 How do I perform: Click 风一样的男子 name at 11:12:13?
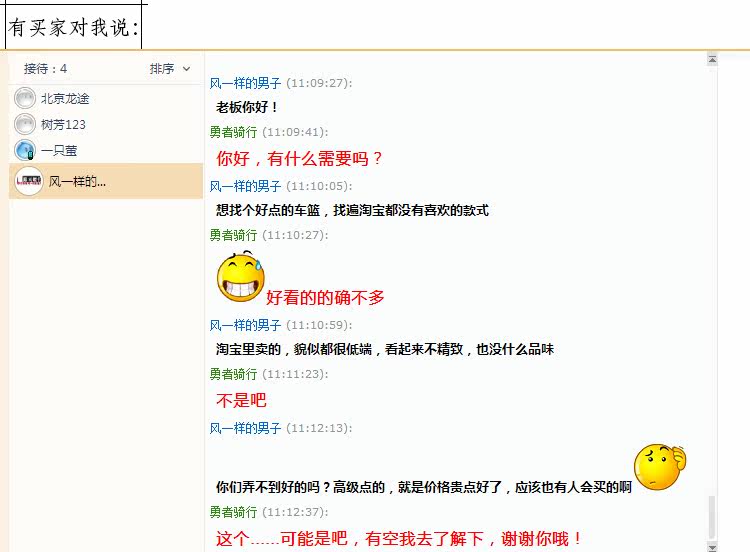tap(245, 428)
